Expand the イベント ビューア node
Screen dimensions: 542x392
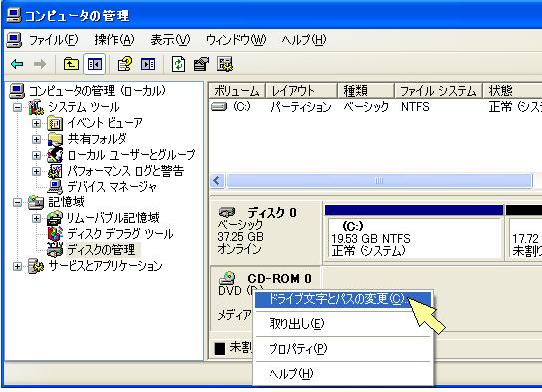click(x=36, y=123)
